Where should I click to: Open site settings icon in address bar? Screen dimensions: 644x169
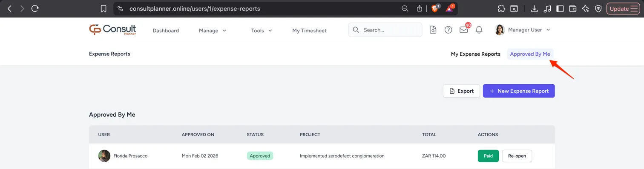(x=120, y=9)
